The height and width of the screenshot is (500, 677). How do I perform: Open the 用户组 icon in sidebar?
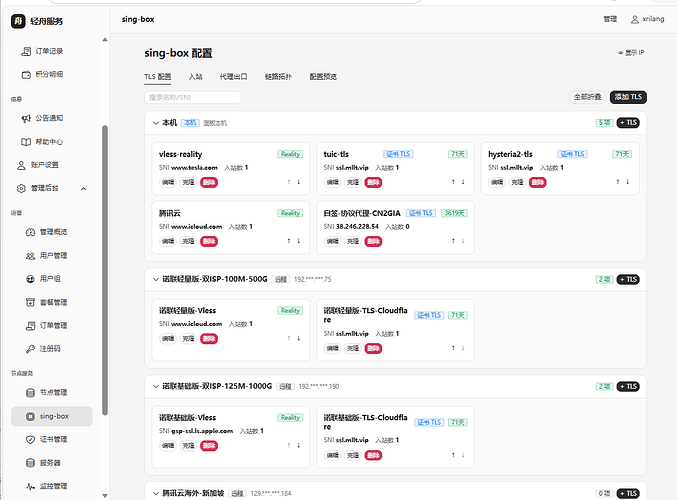point(30,279)
